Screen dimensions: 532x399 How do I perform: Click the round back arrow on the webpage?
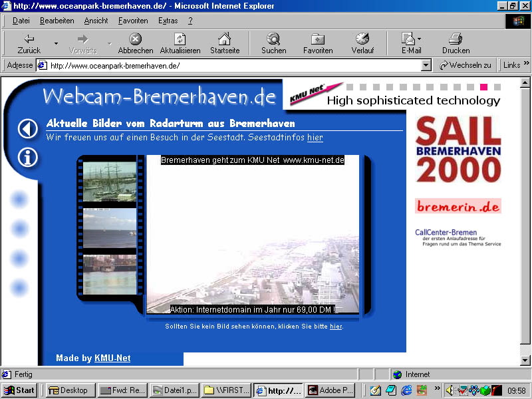(27, 128)
